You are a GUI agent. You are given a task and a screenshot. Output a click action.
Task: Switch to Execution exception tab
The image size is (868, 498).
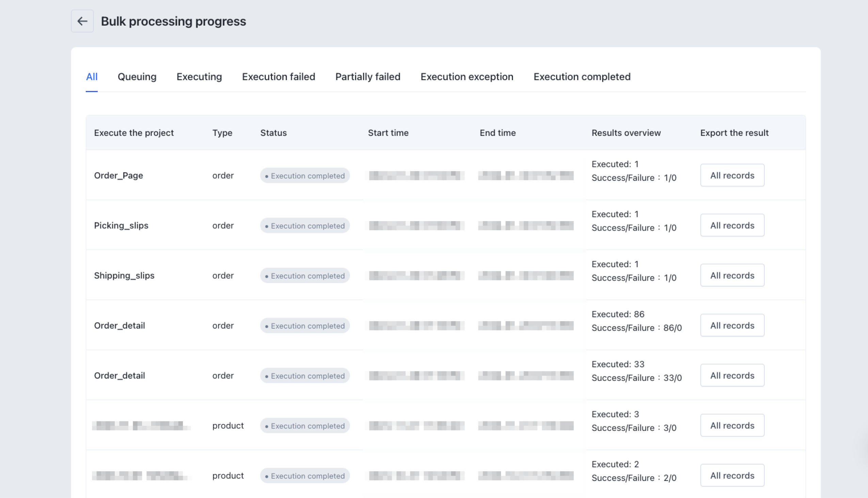[x=467, y=77]
